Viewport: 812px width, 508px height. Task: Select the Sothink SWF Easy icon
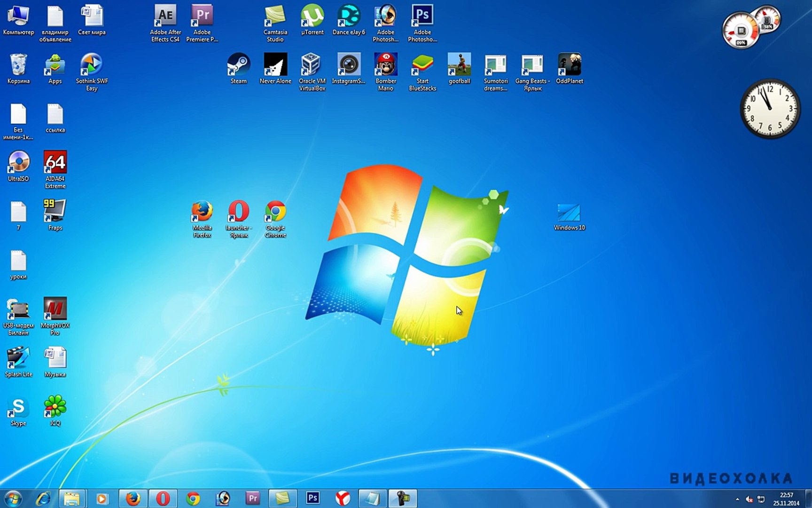[x=92, y=71]
